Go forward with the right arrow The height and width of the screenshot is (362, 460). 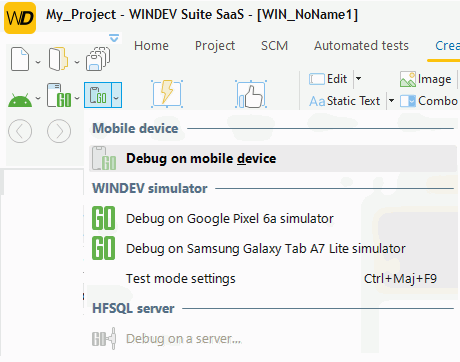pyautogui.click(x=59, y=131)
